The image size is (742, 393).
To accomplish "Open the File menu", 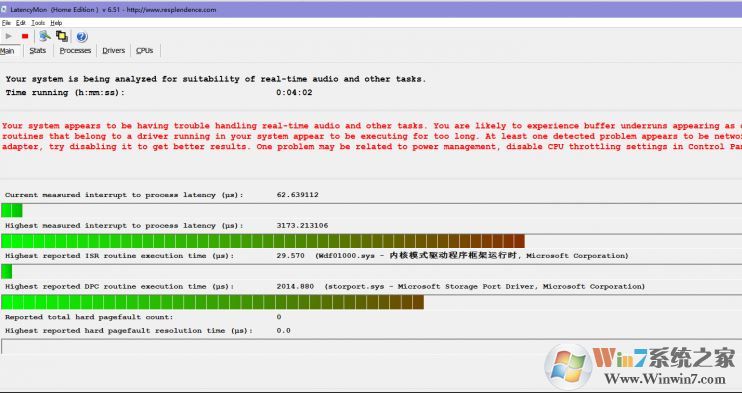I will [x=6, y=23].
